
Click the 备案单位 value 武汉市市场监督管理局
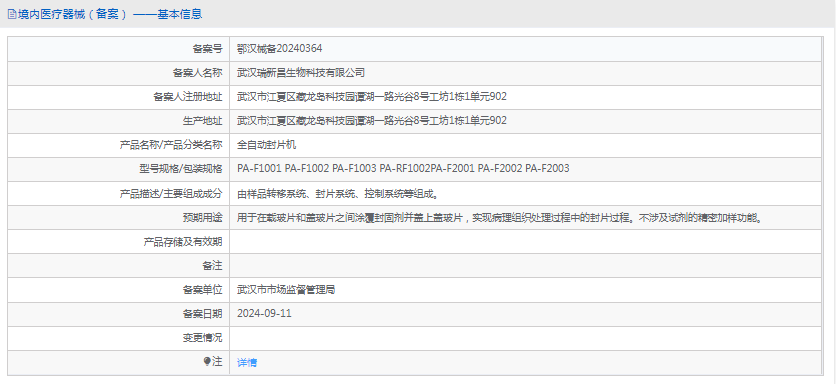coord(286,290)
